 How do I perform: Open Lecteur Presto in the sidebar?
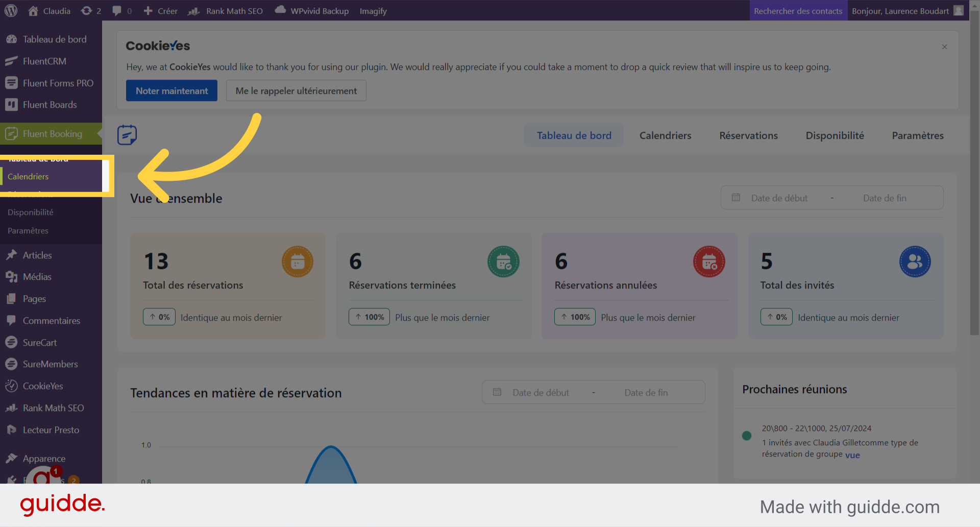coord(51,430)
